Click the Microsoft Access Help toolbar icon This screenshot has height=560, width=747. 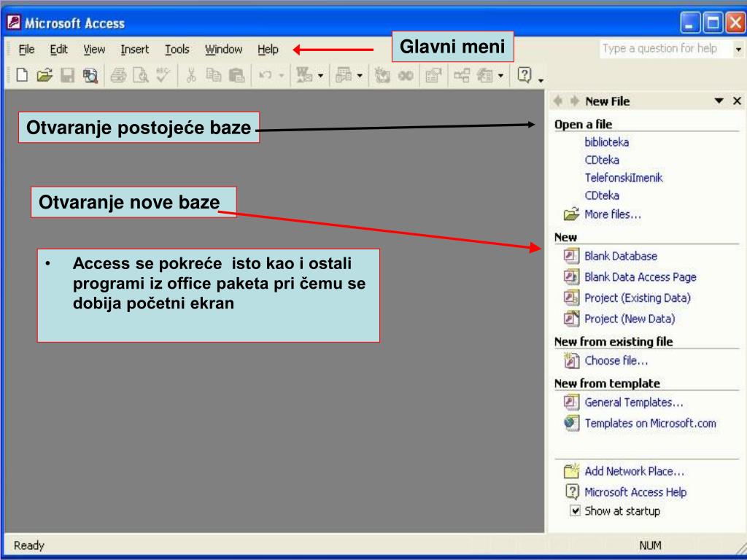(x=524, y=75)
